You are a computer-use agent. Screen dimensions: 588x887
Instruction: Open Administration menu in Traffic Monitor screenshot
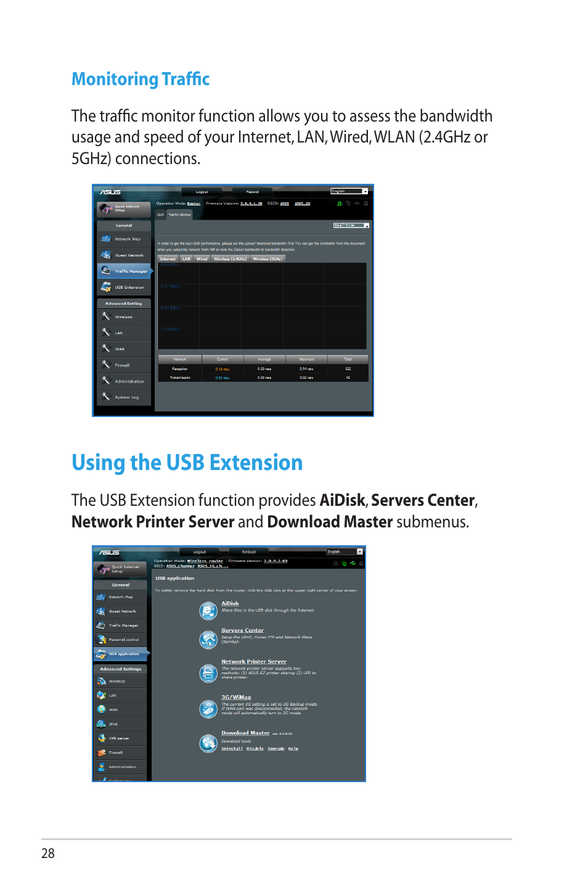pyautogui.click(x=123, y=381)
